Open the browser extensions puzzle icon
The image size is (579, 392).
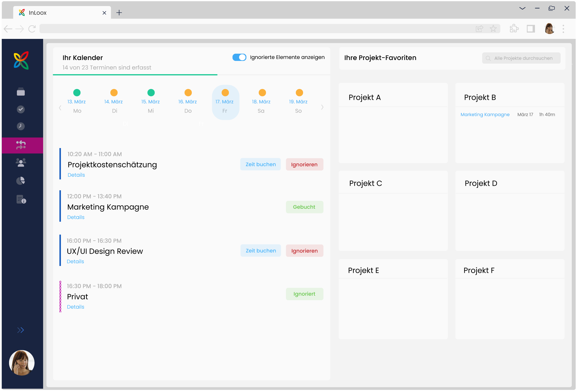click(x=514, y=29)
